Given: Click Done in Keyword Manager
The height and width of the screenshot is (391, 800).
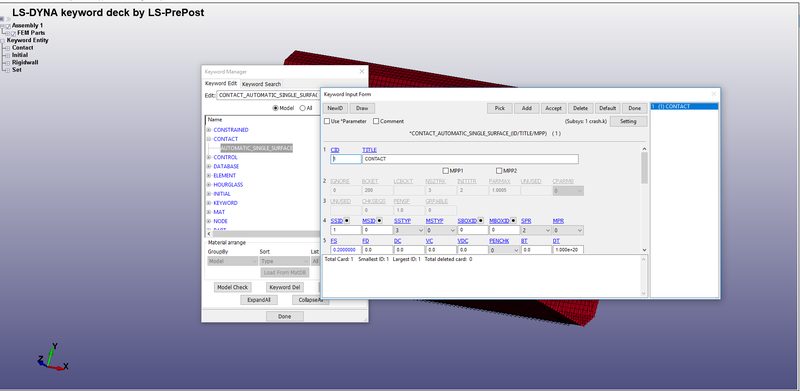Looking at the screenshot, I should point(285,316).
